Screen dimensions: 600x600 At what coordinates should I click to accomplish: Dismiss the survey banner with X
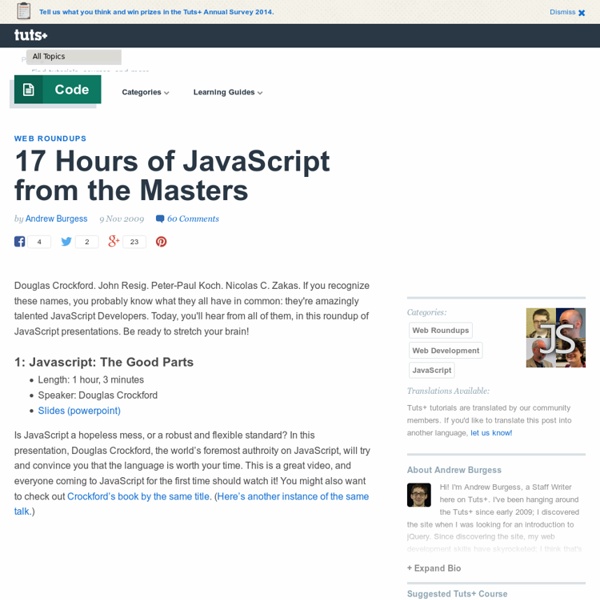click(582, 13)
